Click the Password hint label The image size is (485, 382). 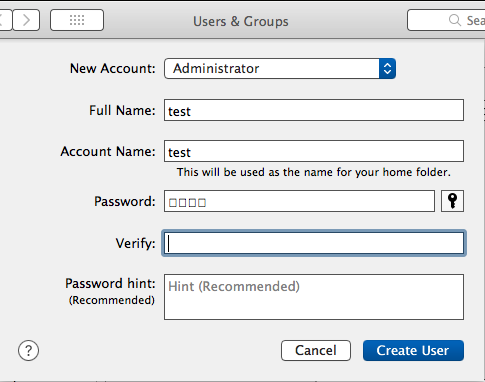(110, 284)
